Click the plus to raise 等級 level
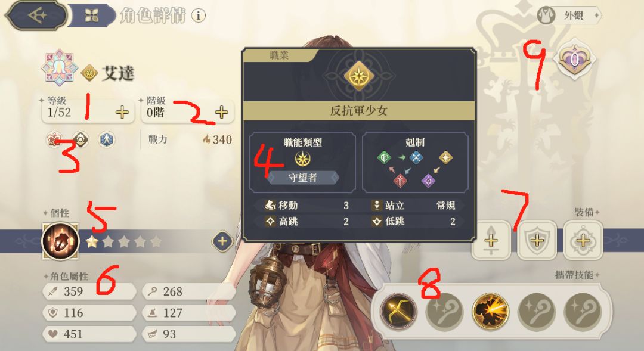Viewport: 644px width, 351px height. pyautogui.click(x=122, y=112)
